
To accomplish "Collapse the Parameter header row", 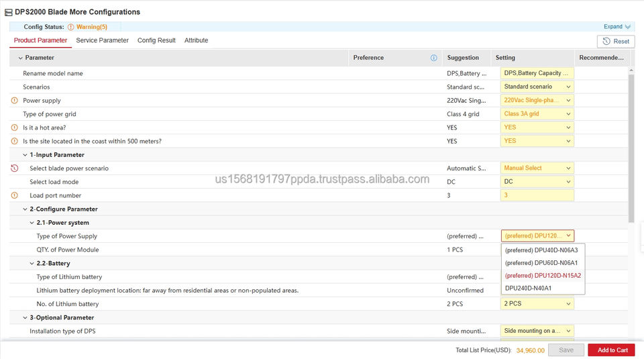I will coord(20,58).
